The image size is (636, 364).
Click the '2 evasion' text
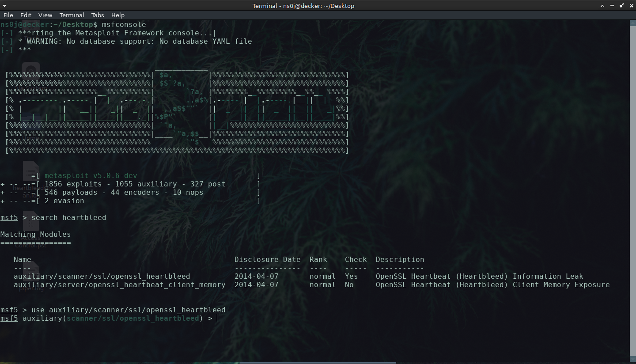(x=64, y=201)
